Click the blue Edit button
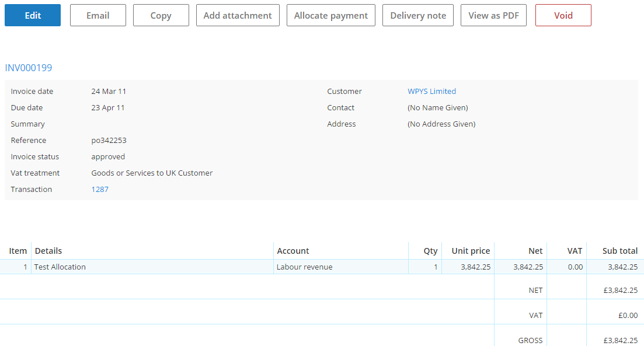This screenshot has width=644, height=346. pyautogui.click(x=33, y=15)
